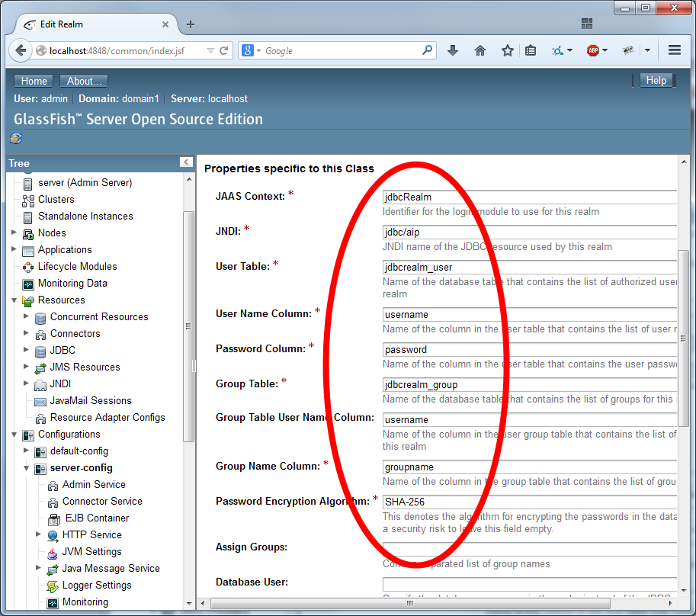
Task: Click the Tree panel vertical scrollbar
Action: (x=189, y=326)
